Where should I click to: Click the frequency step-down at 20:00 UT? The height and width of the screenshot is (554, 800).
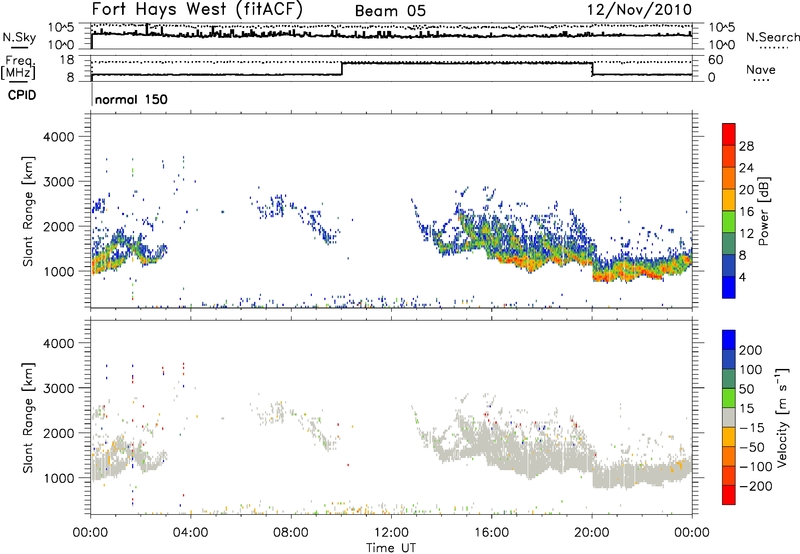point(592,69)
